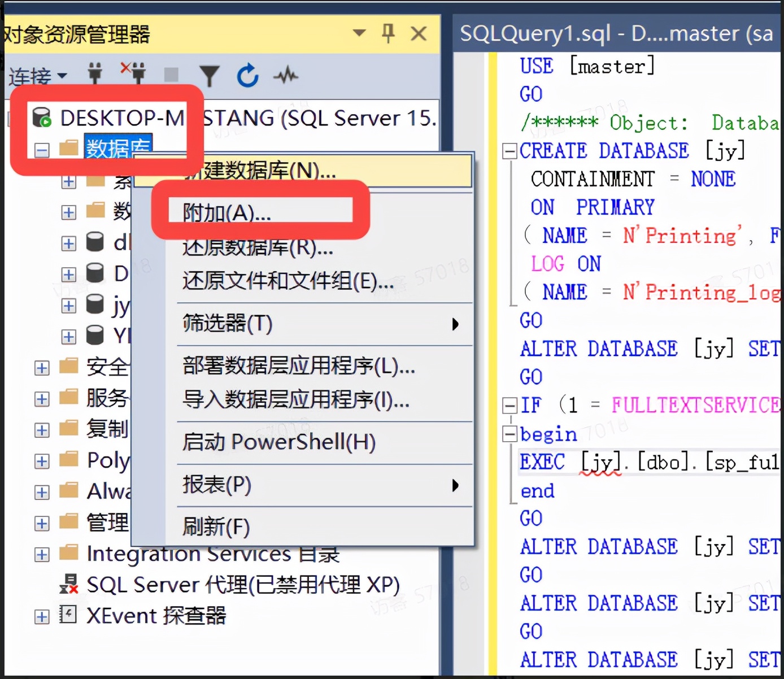Click the CONTAINMENT = NONE line
The width and height of the screenshot is (784, 679).
pos(633,179)
